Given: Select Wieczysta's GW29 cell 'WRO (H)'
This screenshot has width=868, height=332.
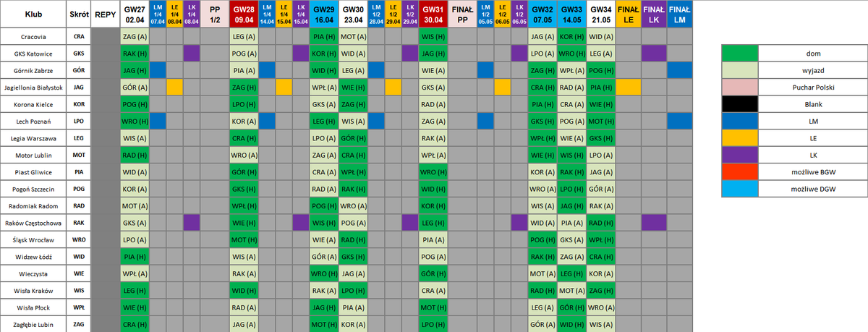Looking at the screenshot, I should click(x=324, y=273).
